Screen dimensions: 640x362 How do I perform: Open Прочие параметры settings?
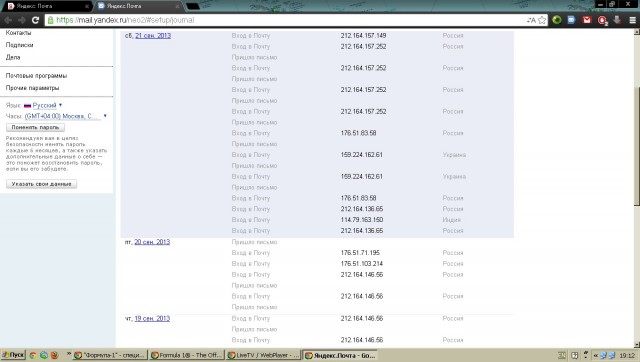pyautogui.click(x=32, y=88)
